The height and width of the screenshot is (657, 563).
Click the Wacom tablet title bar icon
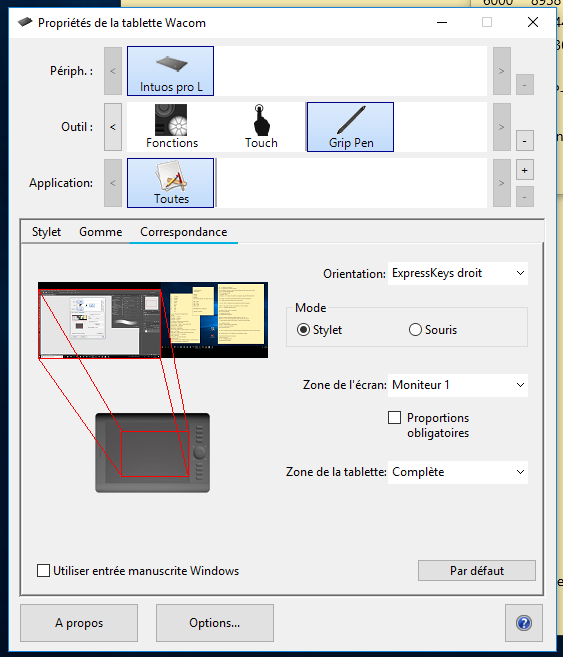[x=25, y=22]
